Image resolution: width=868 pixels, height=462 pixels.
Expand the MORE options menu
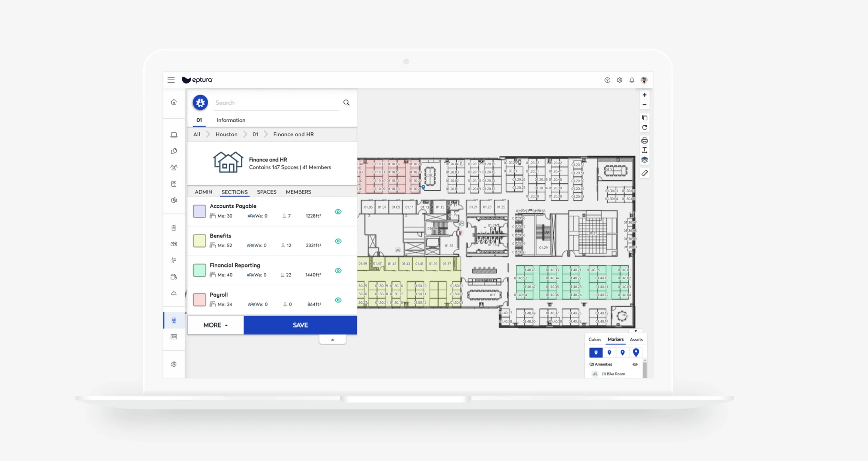216,325
